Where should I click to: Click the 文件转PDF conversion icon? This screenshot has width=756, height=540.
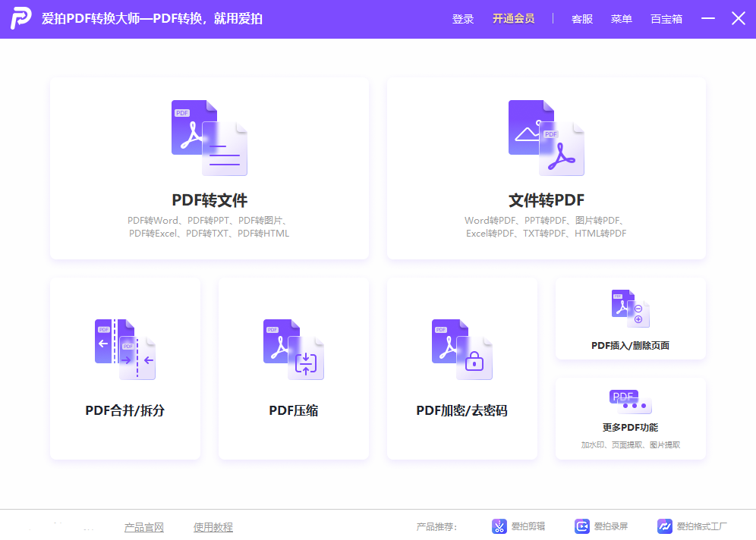[546, 137]
